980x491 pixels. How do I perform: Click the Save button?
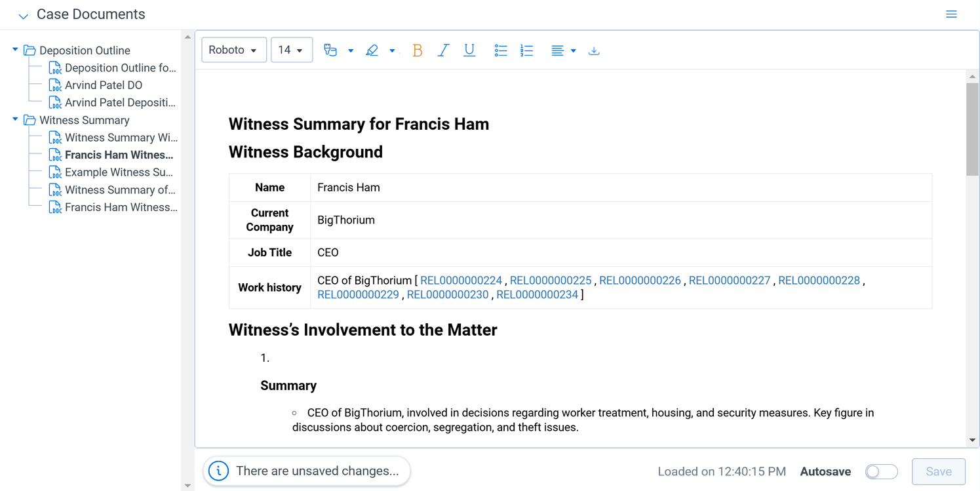pyautogui.click(x=939, y=471)
